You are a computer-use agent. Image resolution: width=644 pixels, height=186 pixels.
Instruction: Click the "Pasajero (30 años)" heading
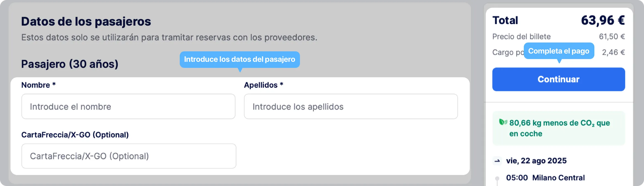point(70,64)
